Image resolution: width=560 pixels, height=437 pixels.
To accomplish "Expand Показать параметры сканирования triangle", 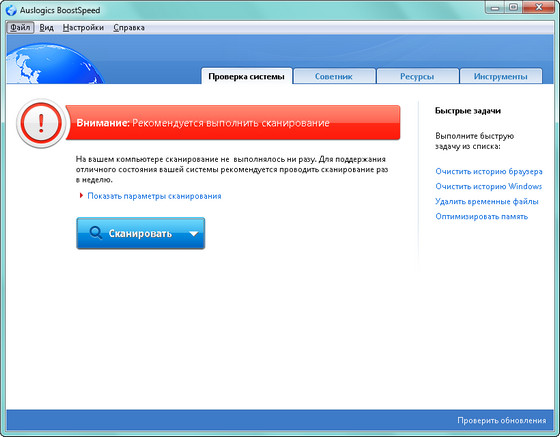I will click(x=81, y=196).
